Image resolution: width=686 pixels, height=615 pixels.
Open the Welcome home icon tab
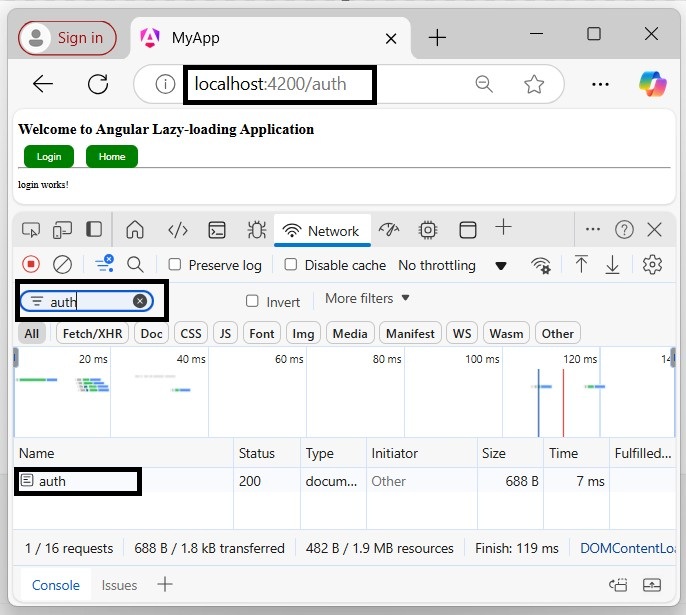135,230
